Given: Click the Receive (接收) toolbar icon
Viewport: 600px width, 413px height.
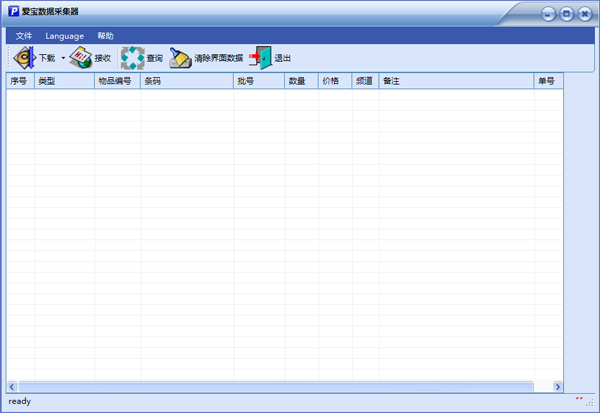Looking at the screenshot, I should tap(81, 58).
